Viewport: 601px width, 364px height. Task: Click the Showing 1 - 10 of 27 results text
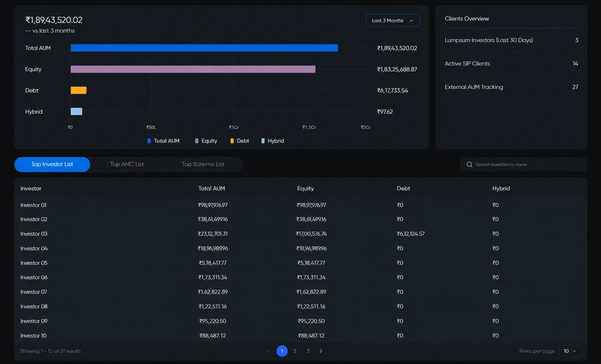(x=50, y=351)
